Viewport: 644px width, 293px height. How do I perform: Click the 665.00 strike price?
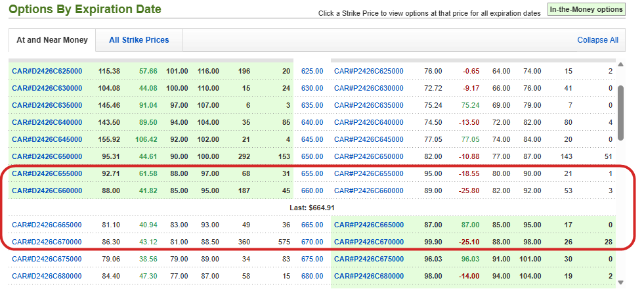[312, 225]
